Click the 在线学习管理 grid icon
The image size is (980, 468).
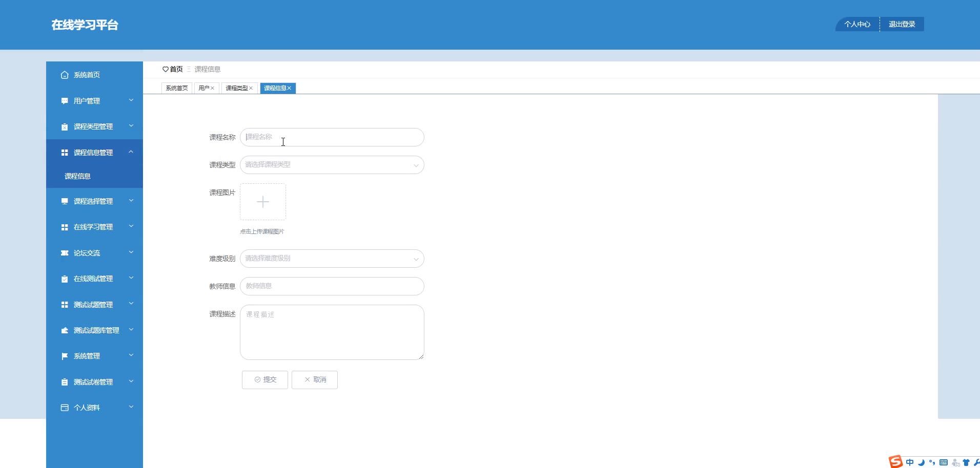click(x=65, y=227)
